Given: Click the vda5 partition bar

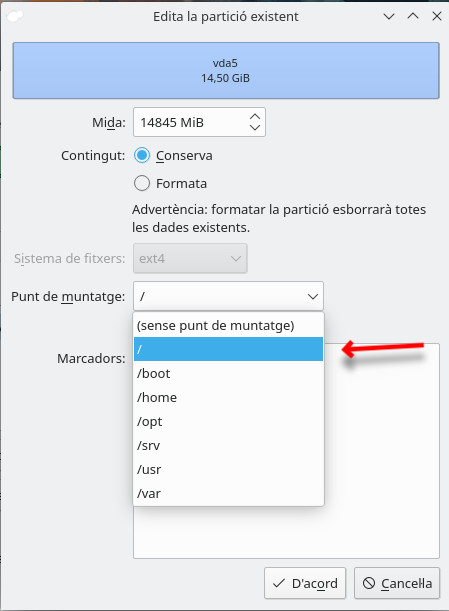Looking at the screenshot, I should [226, 71].
